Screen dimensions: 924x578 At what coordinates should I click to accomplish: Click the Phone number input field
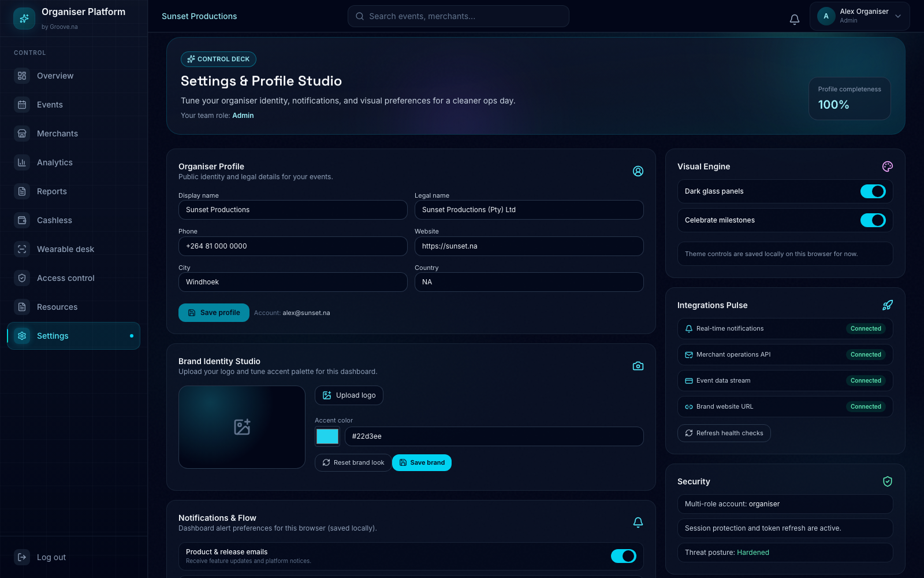[293, 246]
